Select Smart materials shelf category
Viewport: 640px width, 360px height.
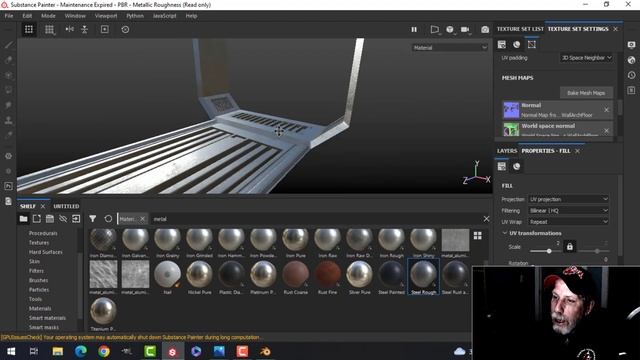[47, 318]
